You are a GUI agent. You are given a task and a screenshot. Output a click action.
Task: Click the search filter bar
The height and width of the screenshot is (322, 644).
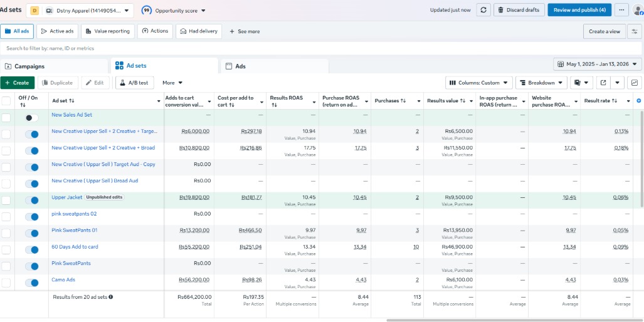click(x=322, y=48)
